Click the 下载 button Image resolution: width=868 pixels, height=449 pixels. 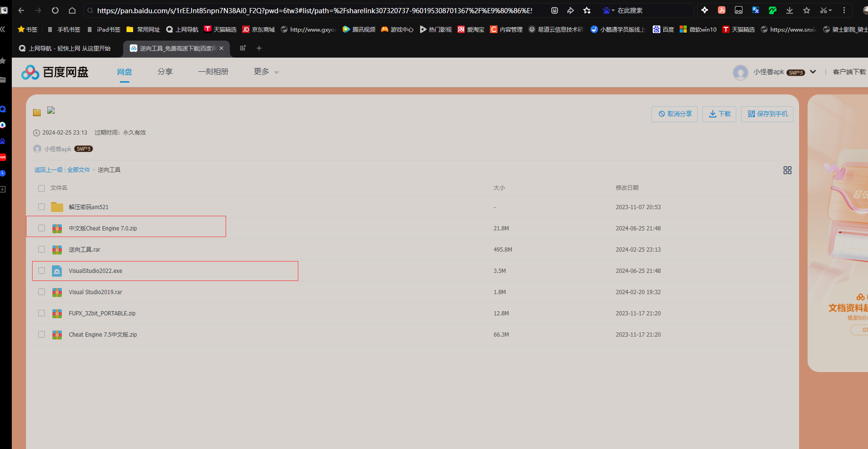(x=719, y=114)
